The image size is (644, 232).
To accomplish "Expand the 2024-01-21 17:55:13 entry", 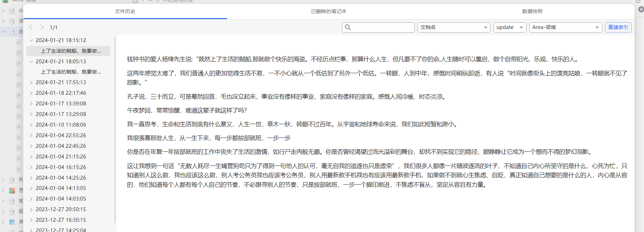I will 31,82.
